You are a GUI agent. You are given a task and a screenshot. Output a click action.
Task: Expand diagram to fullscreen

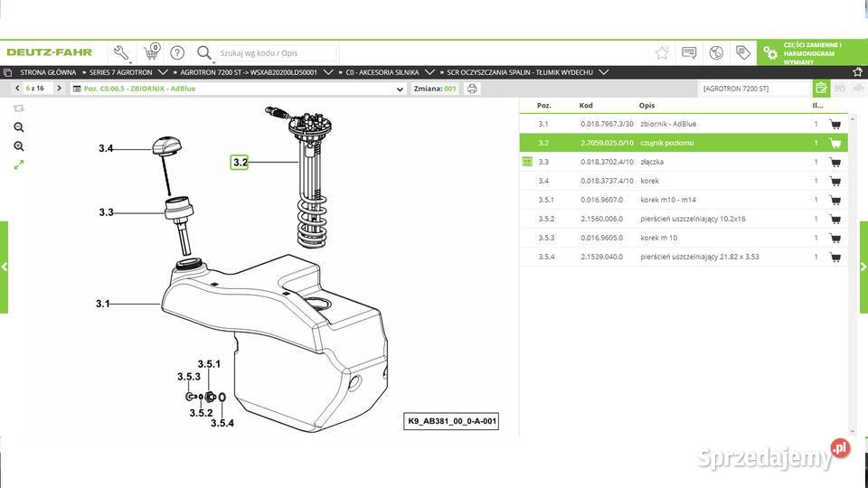coord(19,164)
